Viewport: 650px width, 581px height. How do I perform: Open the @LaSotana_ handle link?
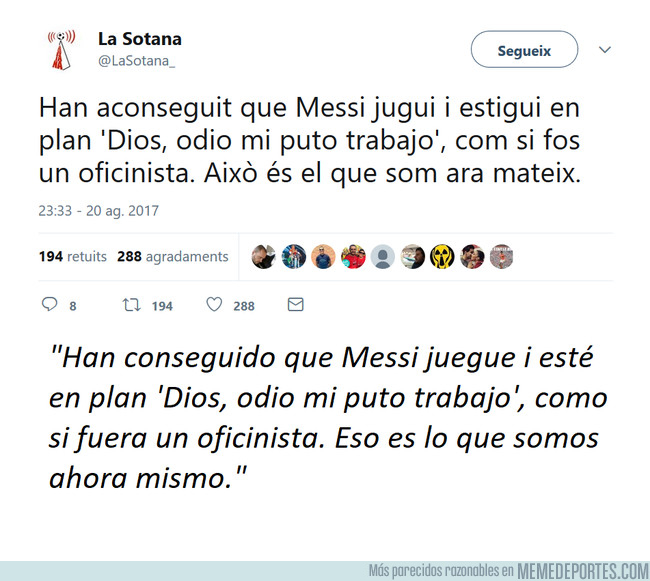pos(136,61)
